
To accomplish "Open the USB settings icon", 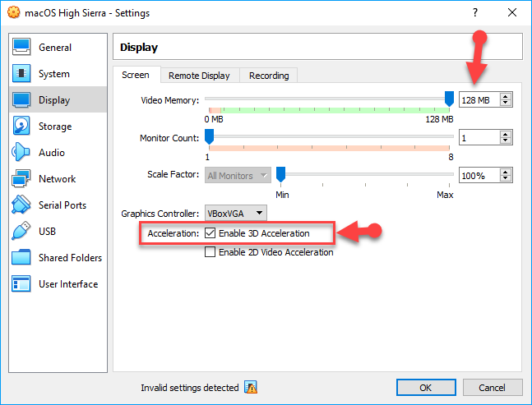I will [x=22, y=232].
